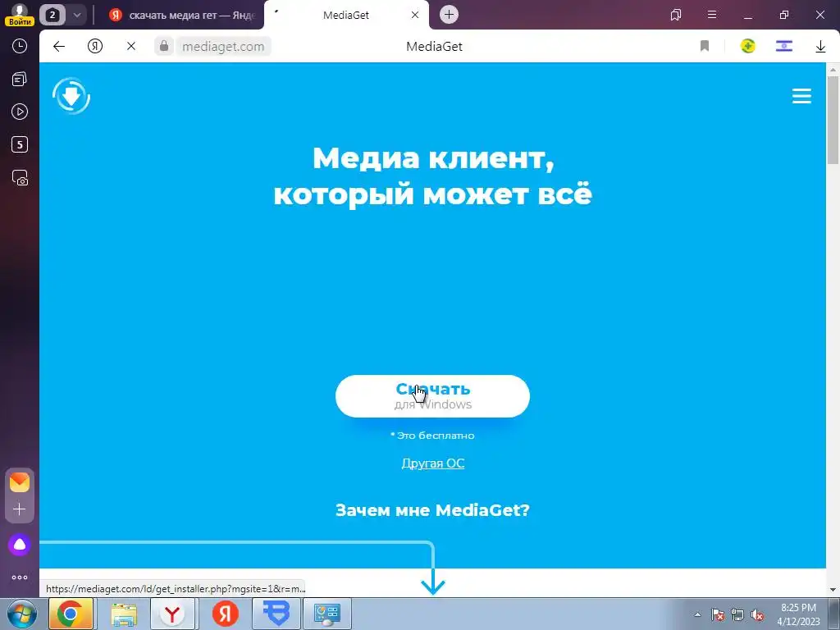Click the scrollbar down arrow
This screenshot has height=630, width=840.
pos(833,590)
